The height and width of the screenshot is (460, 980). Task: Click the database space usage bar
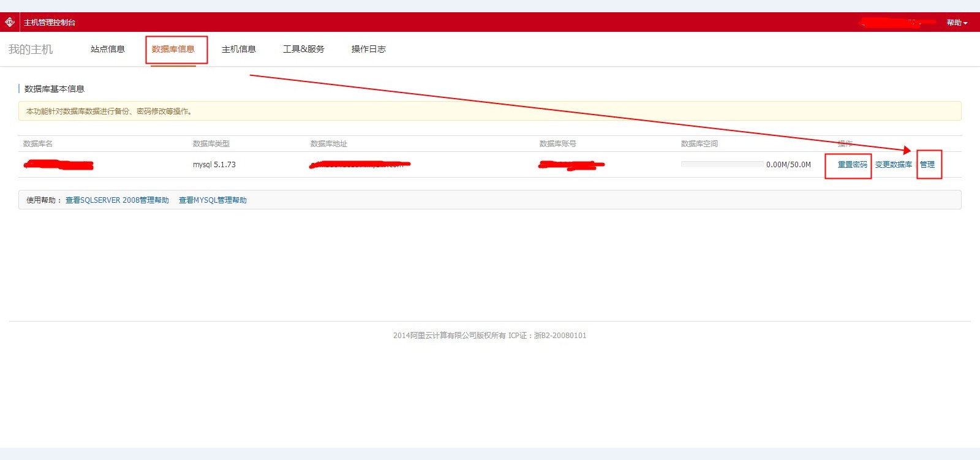[722, 164]
